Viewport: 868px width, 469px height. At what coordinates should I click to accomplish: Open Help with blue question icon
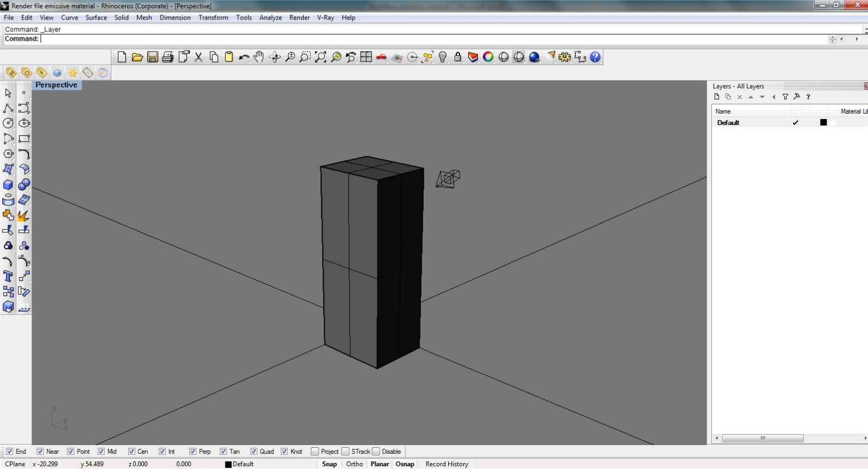[595, 57]
